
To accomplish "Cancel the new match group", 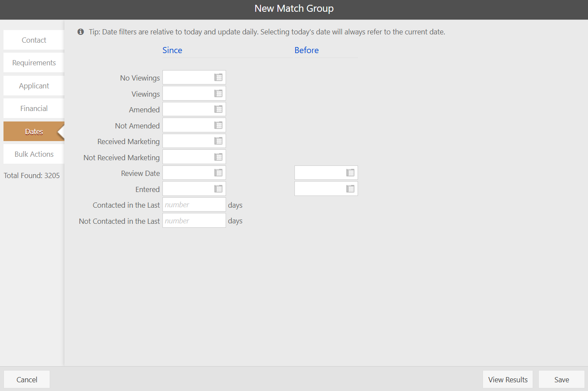I will [27, 380].
